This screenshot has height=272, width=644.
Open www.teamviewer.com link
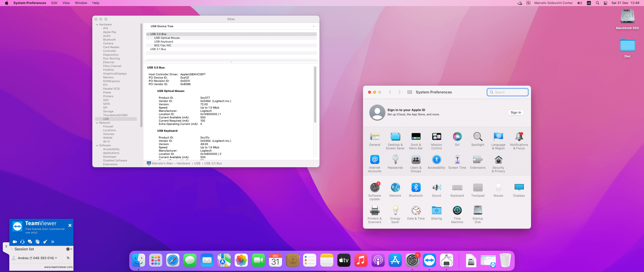pyautogui.click(x=58, y=267)
